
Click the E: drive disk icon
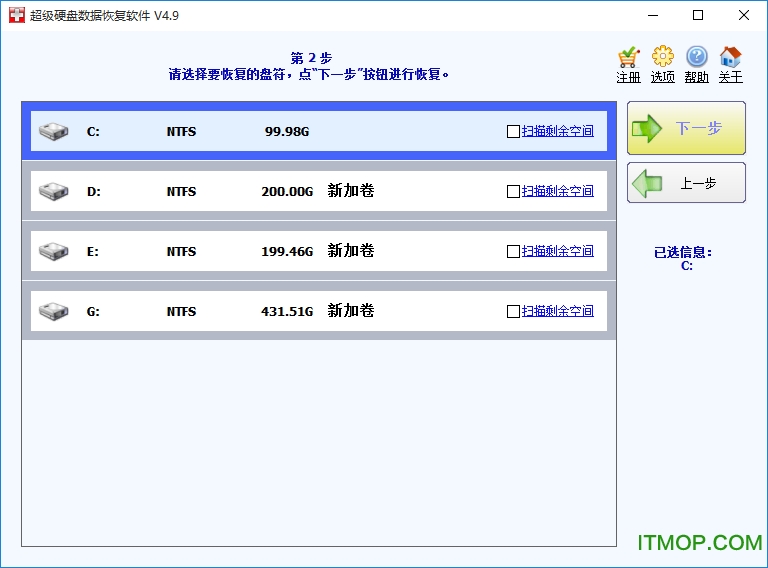pos(53,251)
